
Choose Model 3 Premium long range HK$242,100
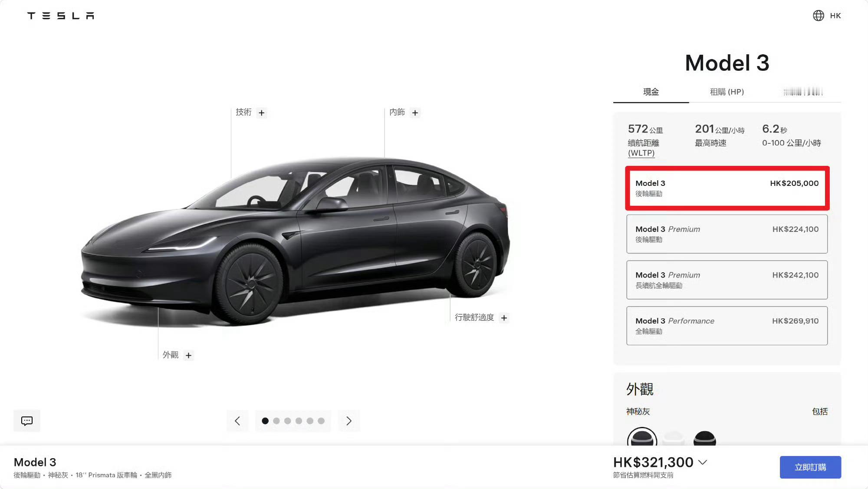[x=727, y=280]
